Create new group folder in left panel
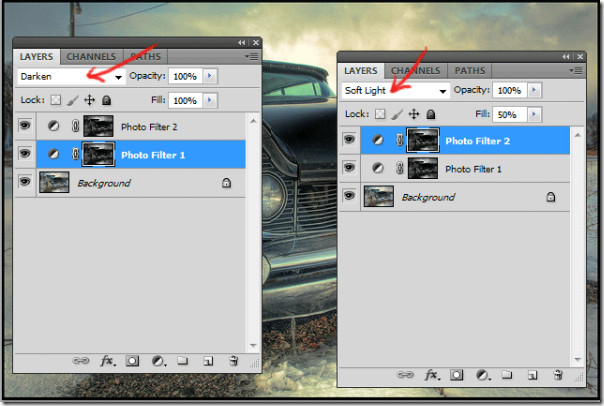The height and width of the screenshot is (406, 604). tap(183, 361)
